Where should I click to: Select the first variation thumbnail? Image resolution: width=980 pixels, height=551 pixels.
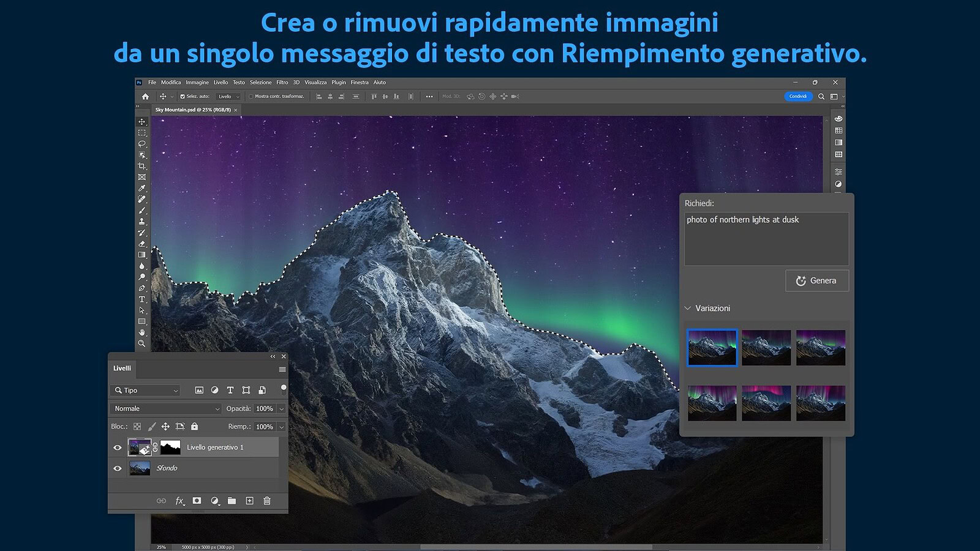pyautogui.click(x=712, y=348)
